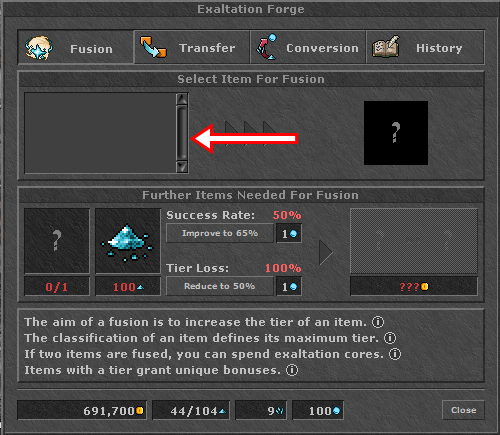Image resolution: width=500 pixels, height=435 pixels.
Task: Open info icon for exaltation cores line
Action: pos(395,354)
